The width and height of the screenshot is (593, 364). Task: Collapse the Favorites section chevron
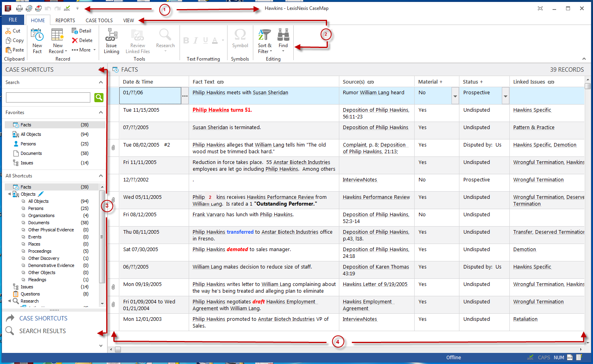(101, 112)
